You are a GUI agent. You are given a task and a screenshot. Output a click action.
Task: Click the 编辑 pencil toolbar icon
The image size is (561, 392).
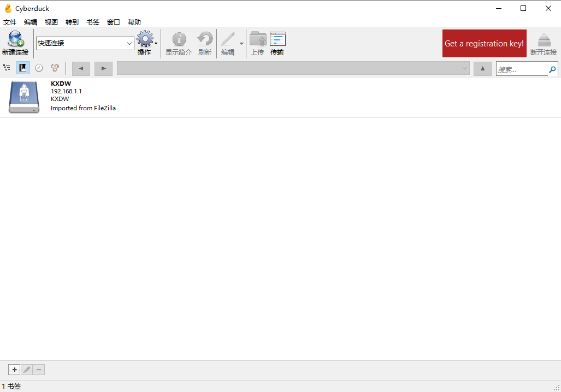(x=228, y=39)
